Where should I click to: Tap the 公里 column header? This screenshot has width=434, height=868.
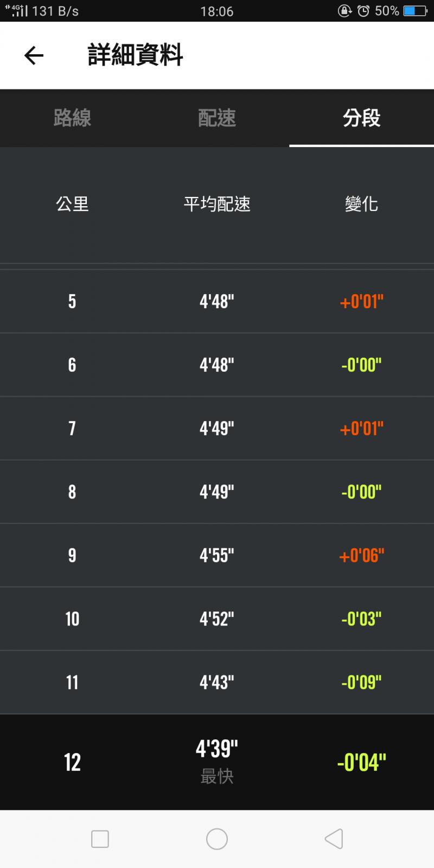click(x=72, y=204)
